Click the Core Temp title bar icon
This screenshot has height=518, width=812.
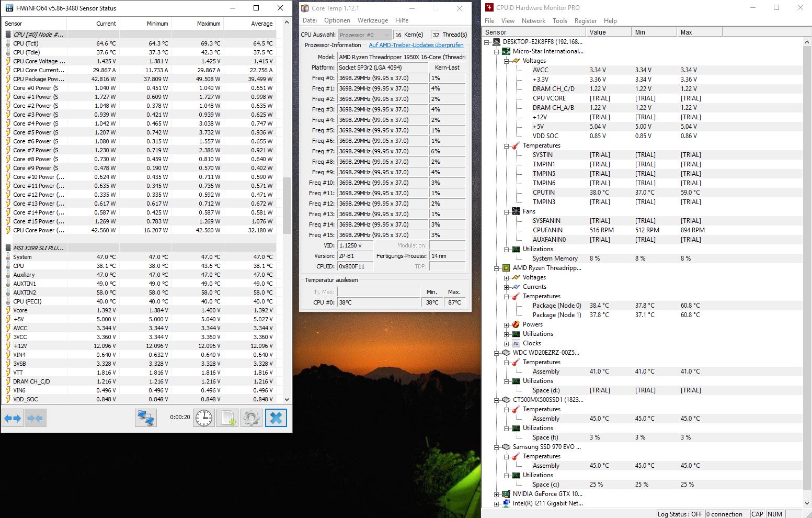coord(305,8)
